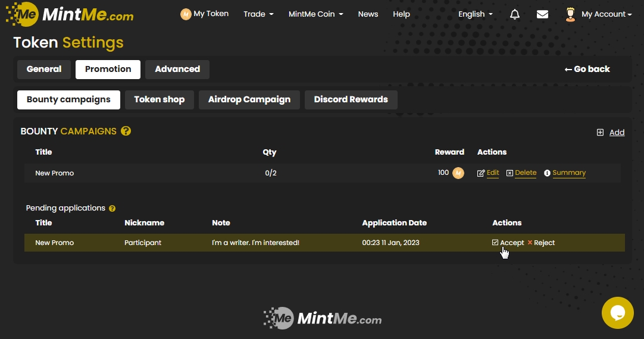Open the notifications bell icon
This screenshot has height=339, width=644.
[x=515, y=14]
